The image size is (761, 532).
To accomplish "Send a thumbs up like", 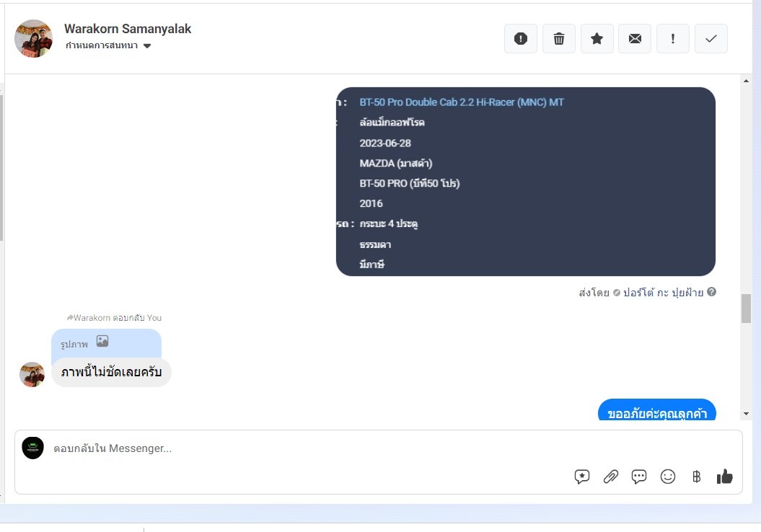I will click(725, 476).
